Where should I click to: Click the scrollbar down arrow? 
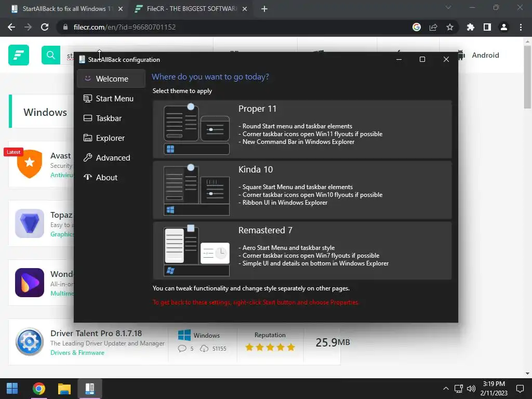pos(527,374)
